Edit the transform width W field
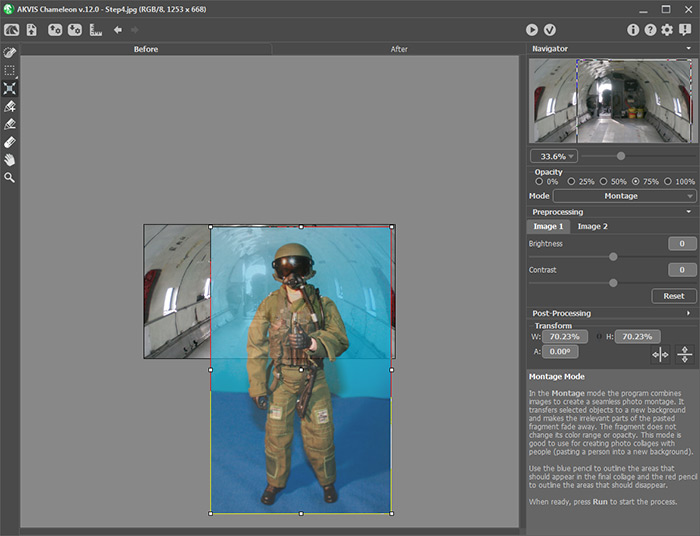The image size is (700, 536). pyautogui.click(x=565, y=337)
